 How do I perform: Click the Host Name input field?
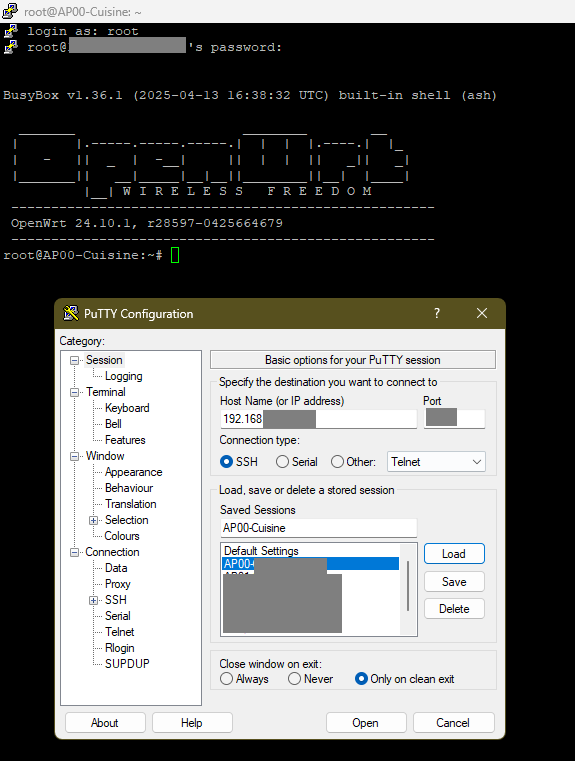click(318, 419)
